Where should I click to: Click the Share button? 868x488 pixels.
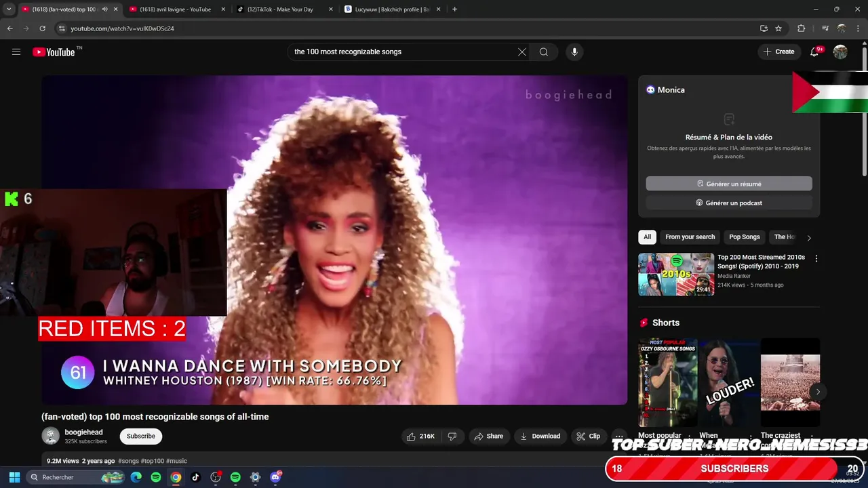488,436
